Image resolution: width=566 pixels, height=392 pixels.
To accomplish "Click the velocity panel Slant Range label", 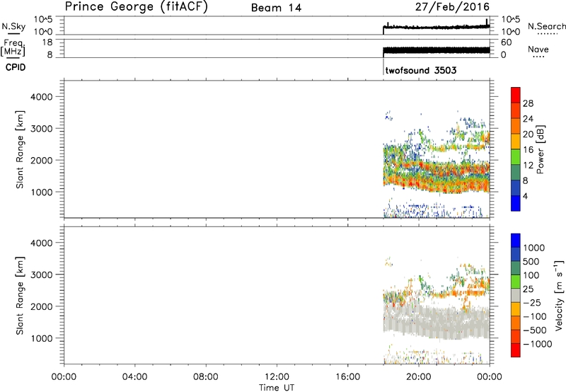I will pyautogui.click(x=20, y=296).
